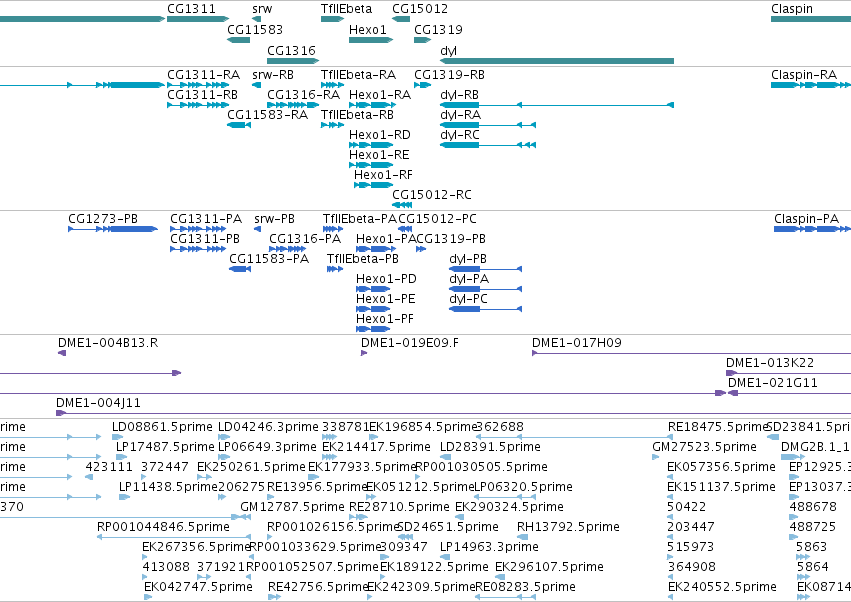Select the Hexo1-RD transcript label
Screen dimensions: 851x602
click(379, 135)
